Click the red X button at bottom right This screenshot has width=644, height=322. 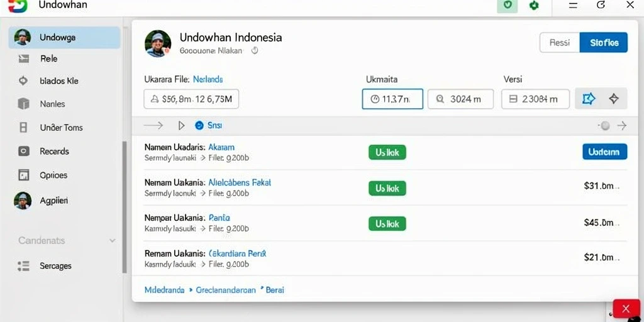pyautogui.click(x=626, y=309)
